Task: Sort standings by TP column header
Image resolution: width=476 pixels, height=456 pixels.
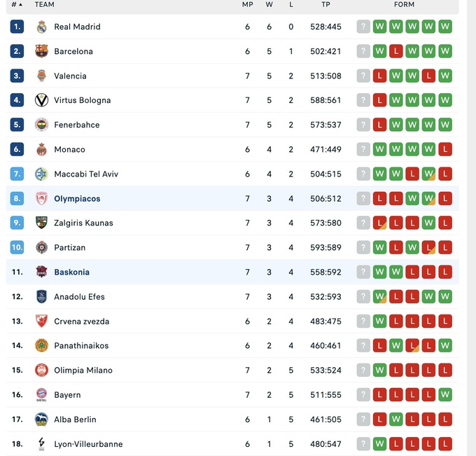Action: click(x=325, y=4)
